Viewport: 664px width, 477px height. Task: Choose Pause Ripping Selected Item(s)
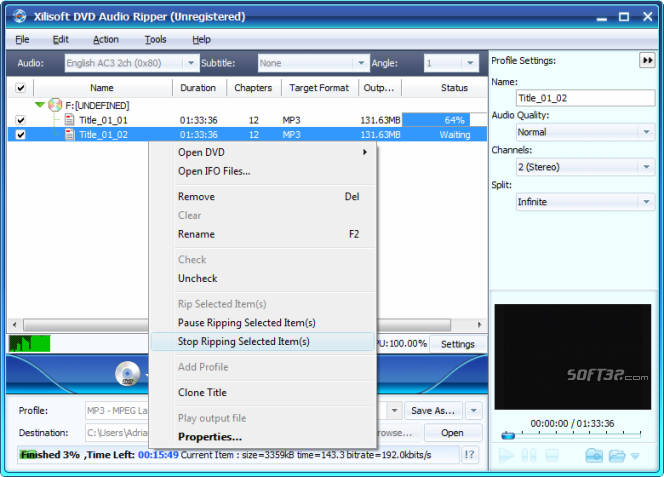click(x=263, y=323)
